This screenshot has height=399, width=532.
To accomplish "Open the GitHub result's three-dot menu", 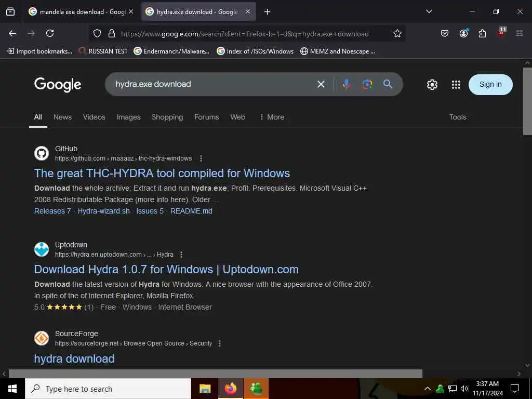I will tap(201, 158).
